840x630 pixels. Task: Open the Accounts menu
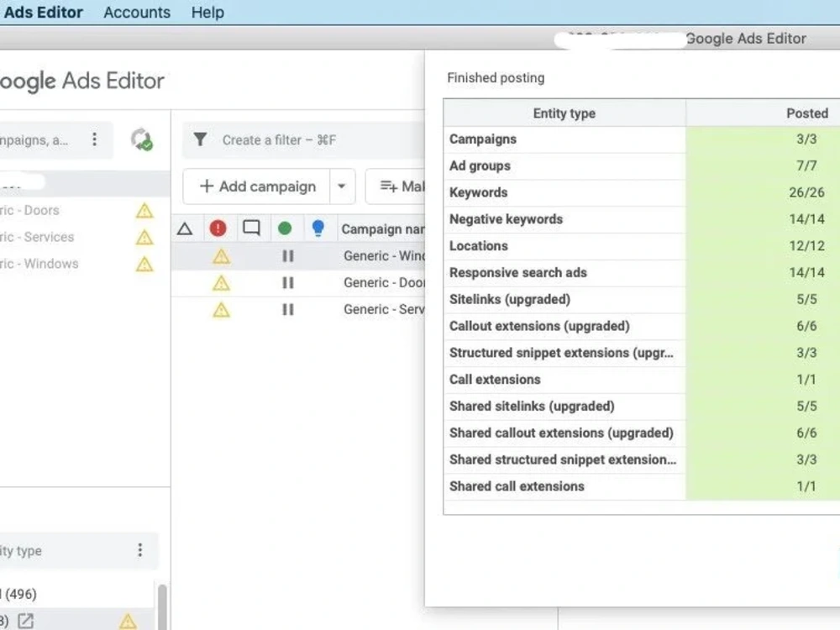(137, 13)
